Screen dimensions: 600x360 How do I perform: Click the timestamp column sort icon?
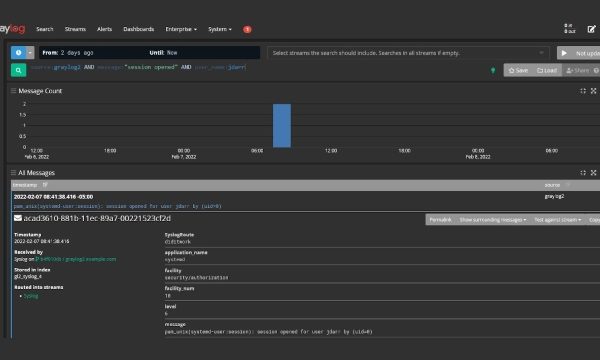tap(45, 185)
